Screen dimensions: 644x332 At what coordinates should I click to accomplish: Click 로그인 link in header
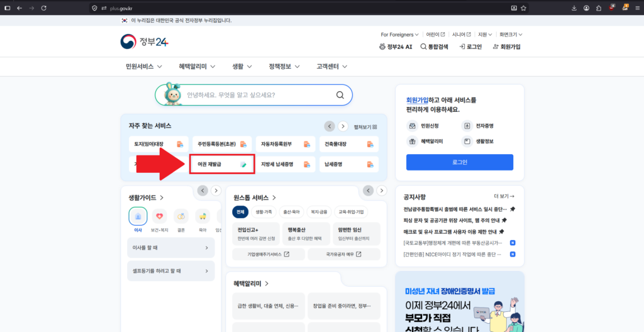(470, 47)
